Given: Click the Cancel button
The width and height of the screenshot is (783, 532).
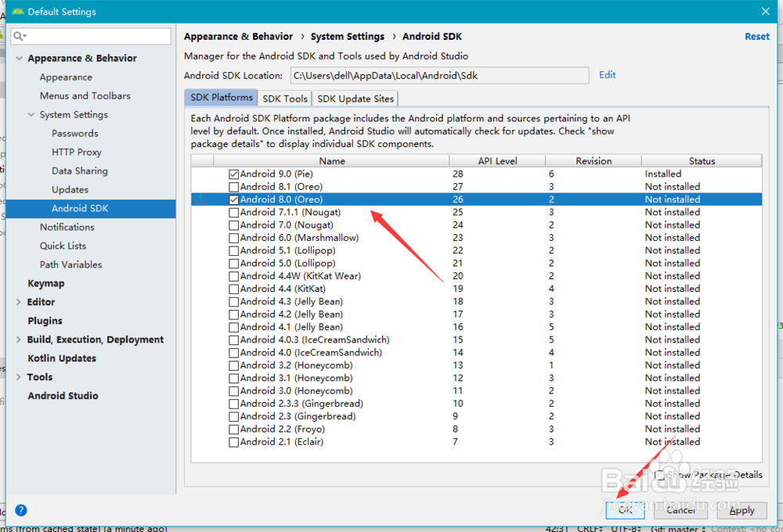Looking at the screenshot, I should tap(680, 510).
